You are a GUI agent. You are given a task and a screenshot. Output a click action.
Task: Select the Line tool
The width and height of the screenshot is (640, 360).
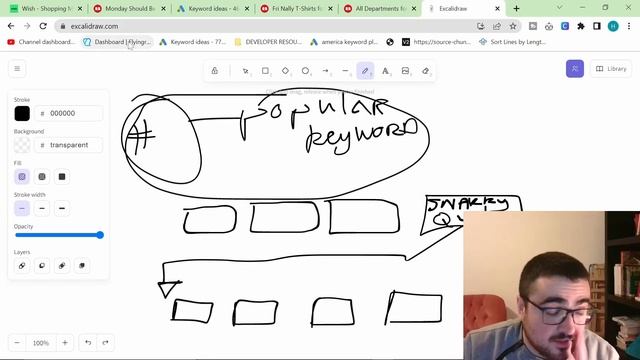pyautogui.click(x=345, y=71)
